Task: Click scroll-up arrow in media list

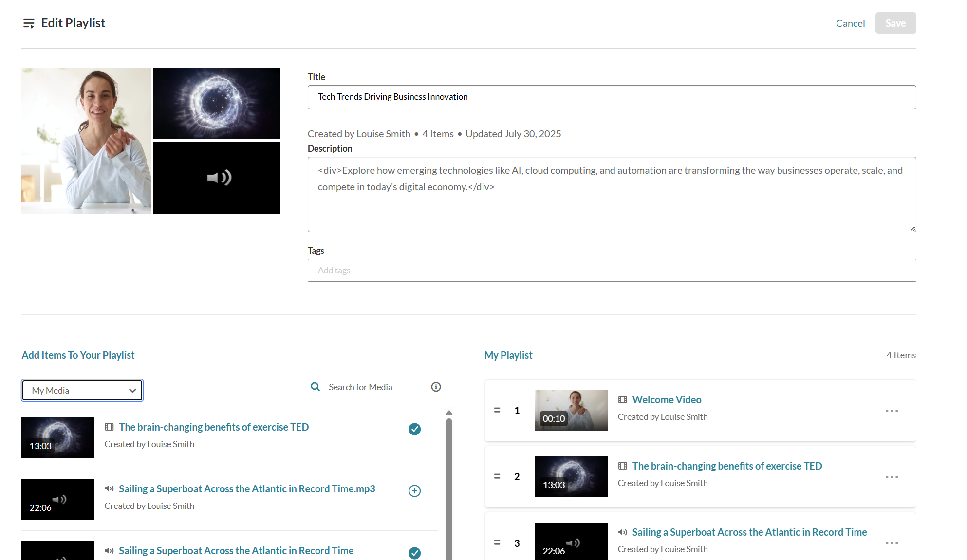Action: (x=449, y=413)
